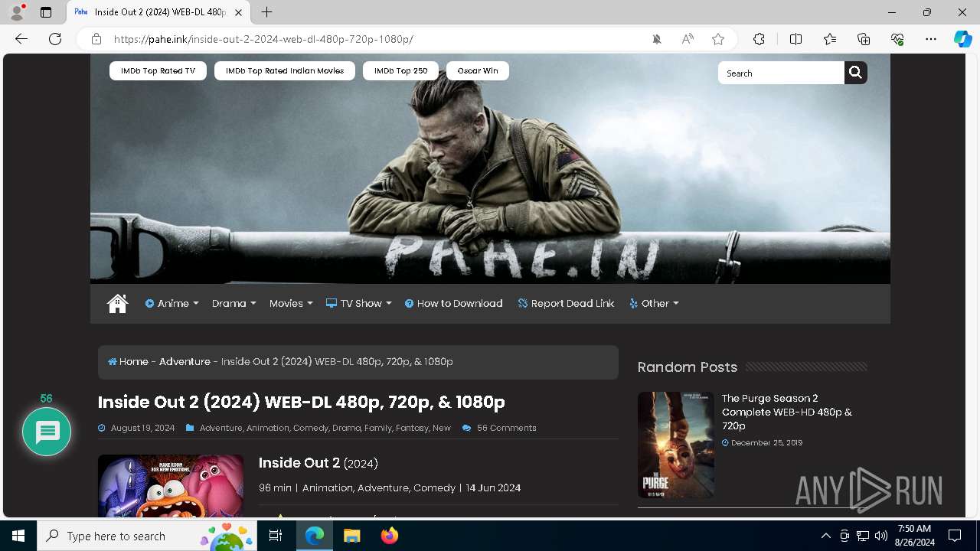
Task: Open Favorites list icon
Action: tap(830, 39)
